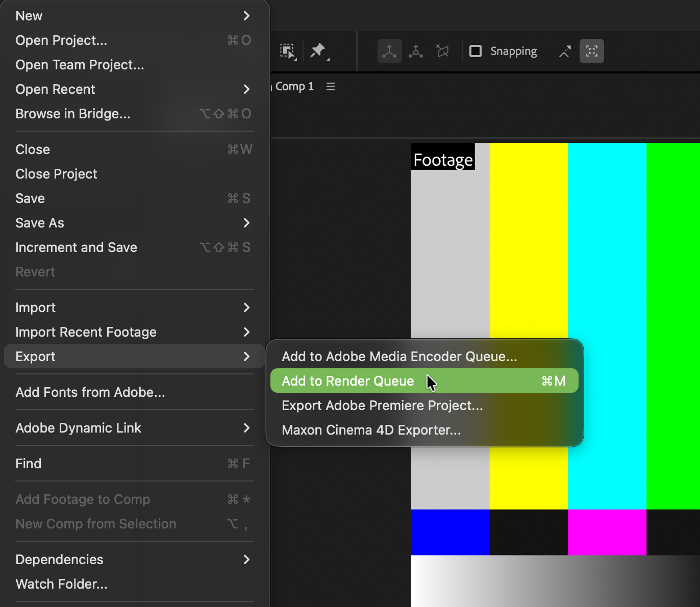Viewport: 700px width, 607px height.
Task: Select Close Project
Action: (x=134, y=174)
